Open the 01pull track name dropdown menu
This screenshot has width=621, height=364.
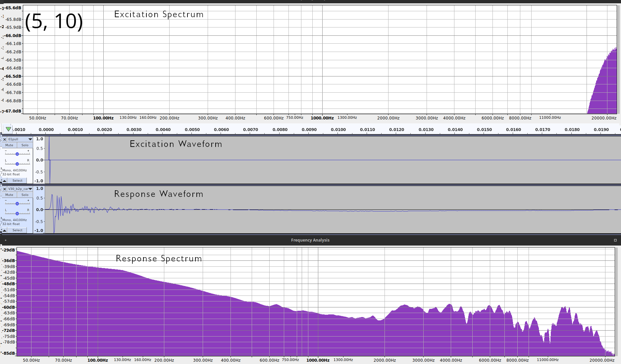tap(20, 139)
